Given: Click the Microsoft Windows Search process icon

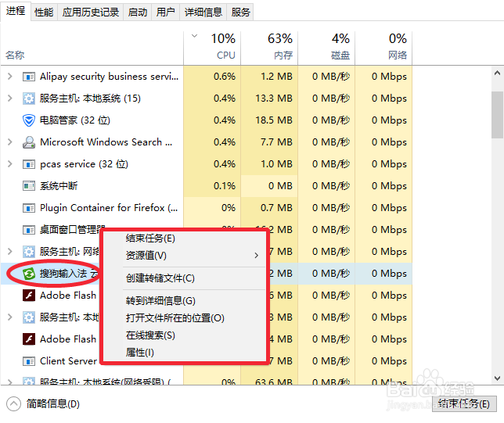Looking at the screenshot, I should 29,142.
